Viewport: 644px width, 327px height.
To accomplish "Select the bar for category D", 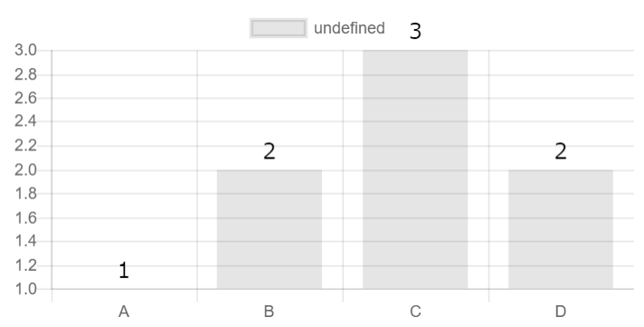I will point(561,229).
